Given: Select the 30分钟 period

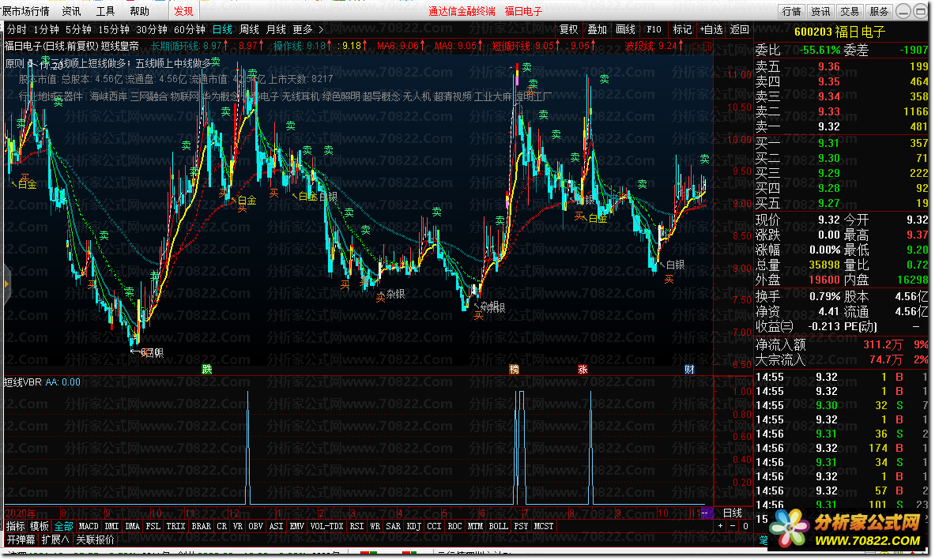Looking at the screenshot, I should [x=152, y=29].
